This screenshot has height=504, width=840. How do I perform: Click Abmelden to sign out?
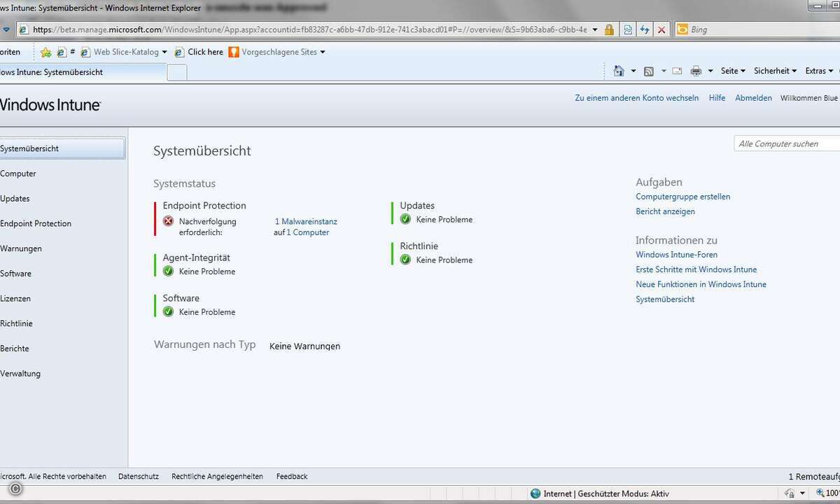pos(753,98)
